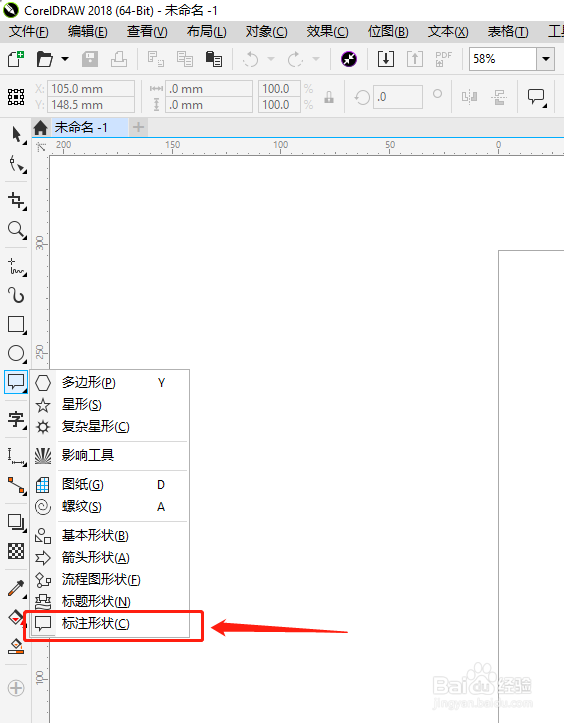Viewport: 564px width, 723px height.
Task: Click the Paste clipboard icon
Action: pyautogui.click(x=214, y=59)
